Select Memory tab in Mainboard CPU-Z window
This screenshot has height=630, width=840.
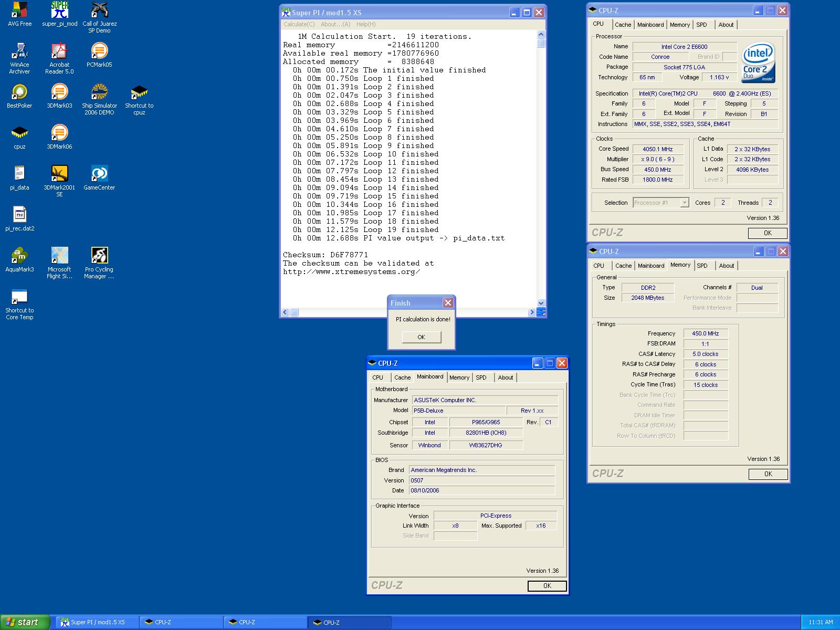point(459,377)
